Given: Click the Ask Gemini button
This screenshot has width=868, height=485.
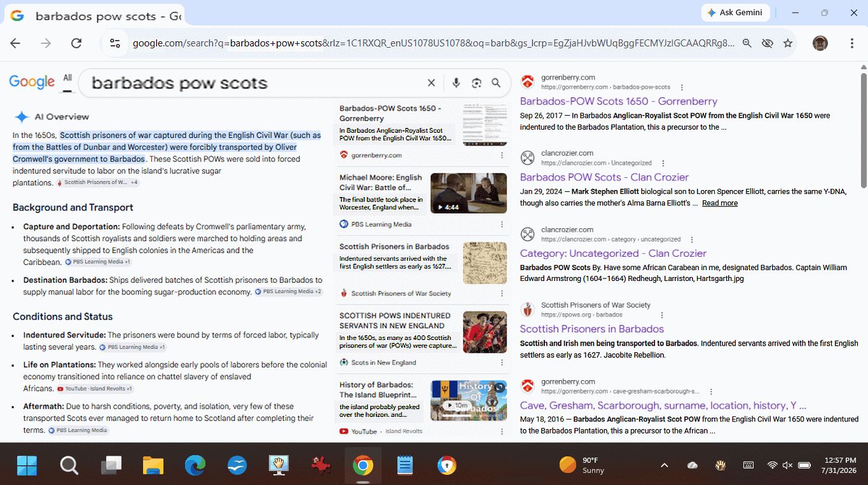Looking at the screenshot, I should coord(735,13).
